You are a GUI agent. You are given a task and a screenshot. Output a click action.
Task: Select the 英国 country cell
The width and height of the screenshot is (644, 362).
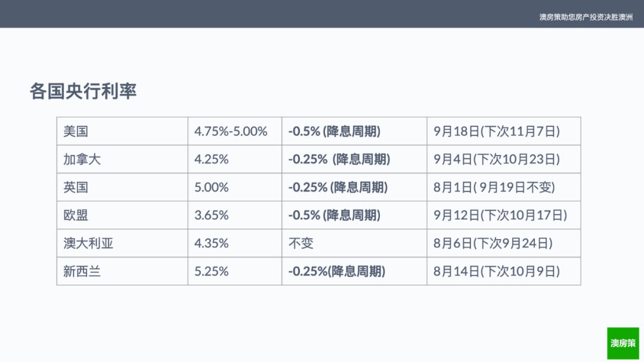tap(122, 187)
